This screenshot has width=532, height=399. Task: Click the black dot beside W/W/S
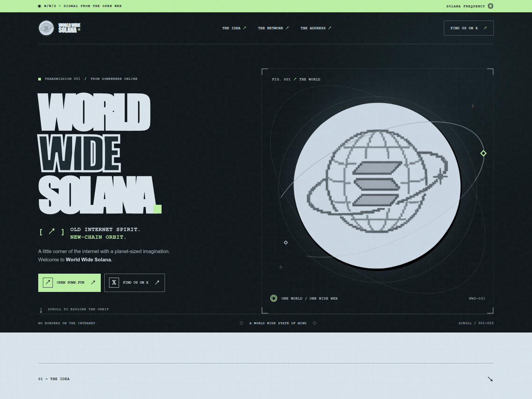pyautogui.click(x=39, y=6)
